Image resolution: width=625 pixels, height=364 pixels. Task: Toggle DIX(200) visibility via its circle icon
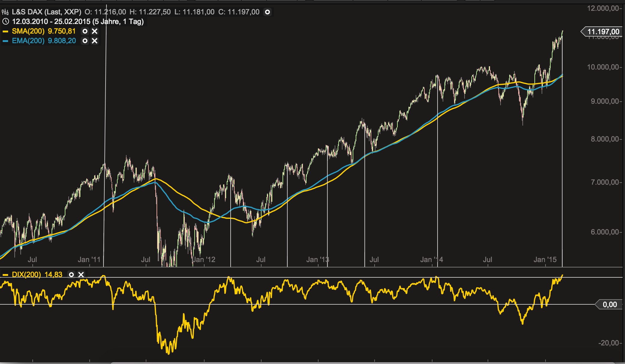pos(72,275)
